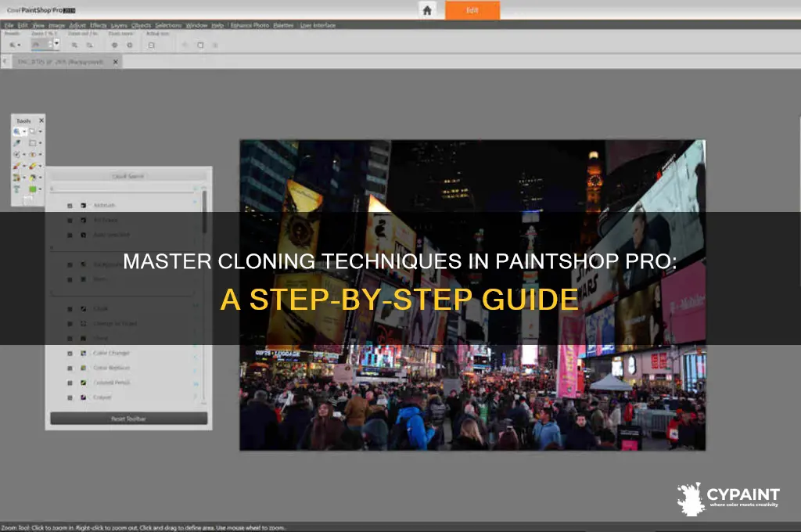Switch to the orange Edit tab
The width and height of the screenshot is (801, 532).
(472, 10)
